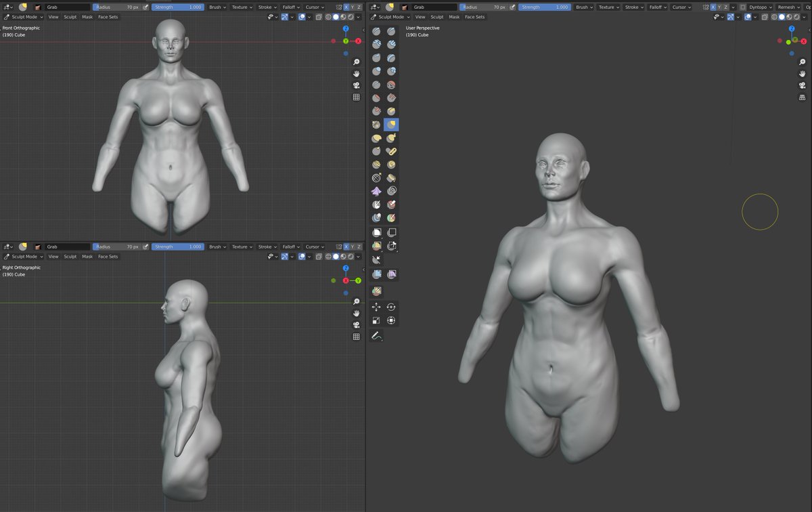This screenshot has width=812, height=512.
Task: Switch Front Orthographic viewport to wireframe shading
Action: tap(328, 17)
